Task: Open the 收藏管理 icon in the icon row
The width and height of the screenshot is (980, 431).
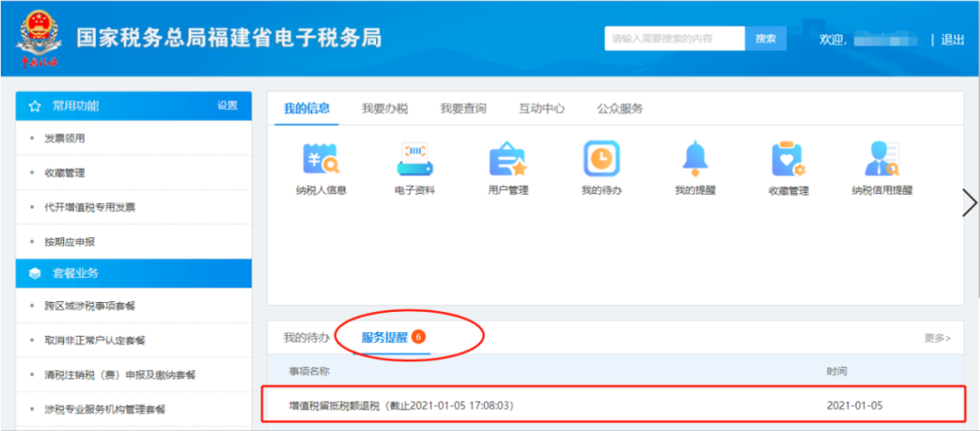Action: tap(789, 159)
